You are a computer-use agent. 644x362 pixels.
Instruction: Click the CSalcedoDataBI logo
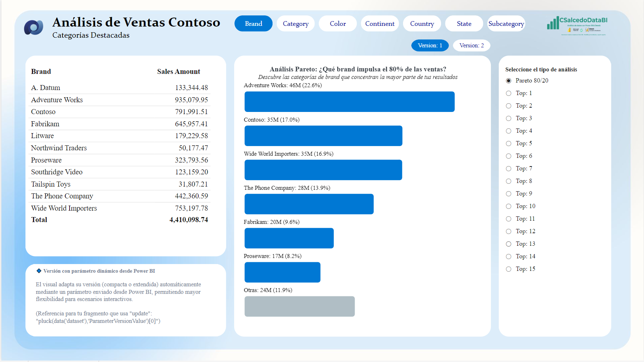pyautogui.click(x=577, y=25)
